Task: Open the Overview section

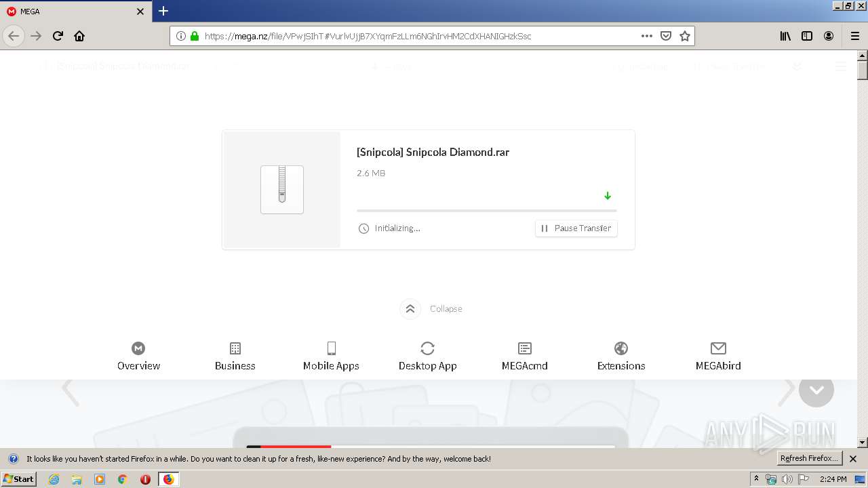Action: pyautogui.click(x=138, y=357)
